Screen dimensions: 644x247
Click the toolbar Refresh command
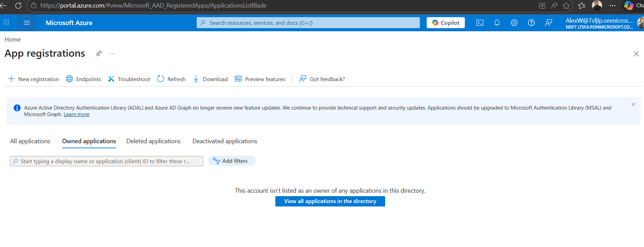(171, 79)
